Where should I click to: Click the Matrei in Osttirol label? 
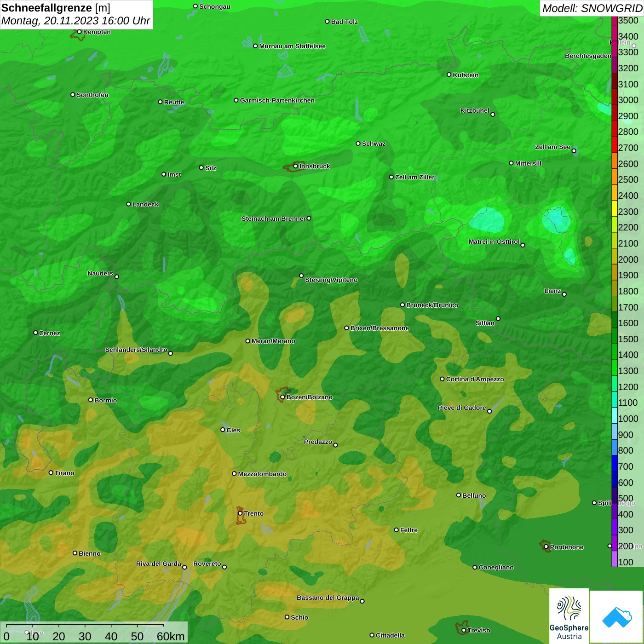(494, 241)
